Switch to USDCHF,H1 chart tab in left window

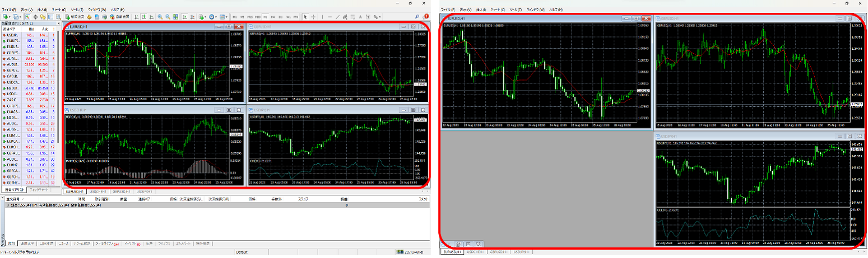pos(99,191)
